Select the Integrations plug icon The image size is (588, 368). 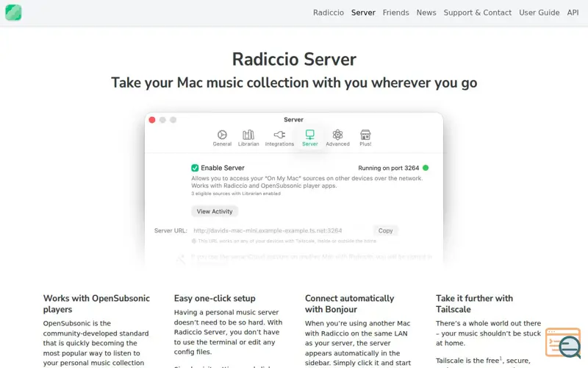279,135
